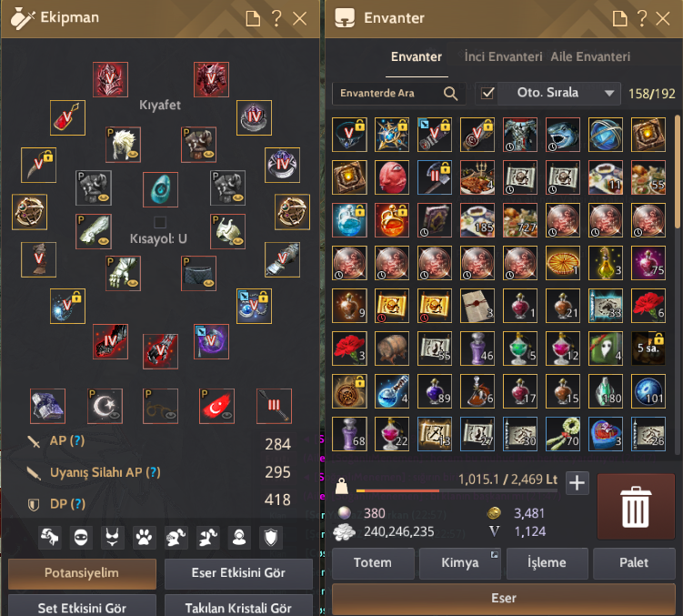Image resolution: width=683 pixels, height=616 pixels.
Task: Select the red carnation item stacked 6
Action: pyautogui.click(x=648, y=305)
